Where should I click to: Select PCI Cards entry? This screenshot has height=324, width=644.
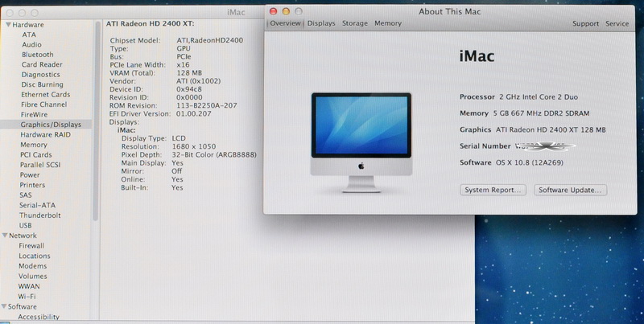(36, 154)
